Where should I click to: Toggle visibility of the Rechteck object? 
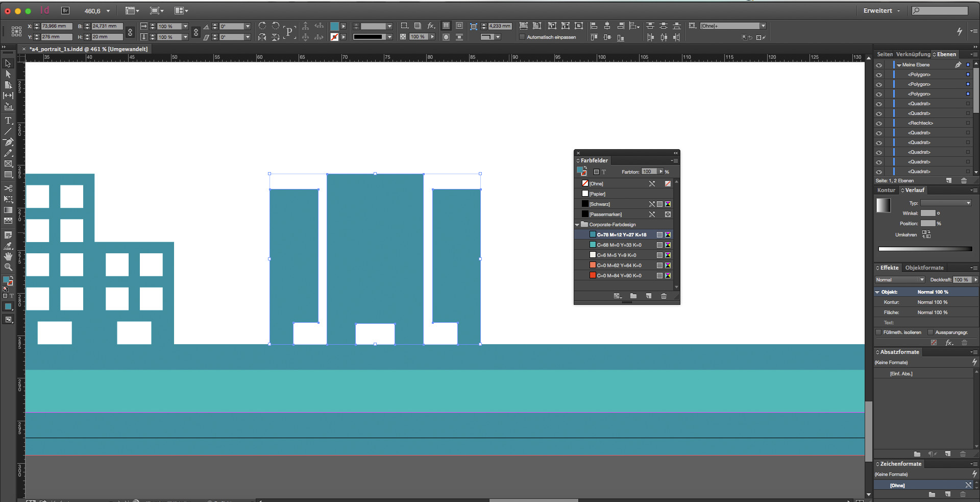pos(879,123)
